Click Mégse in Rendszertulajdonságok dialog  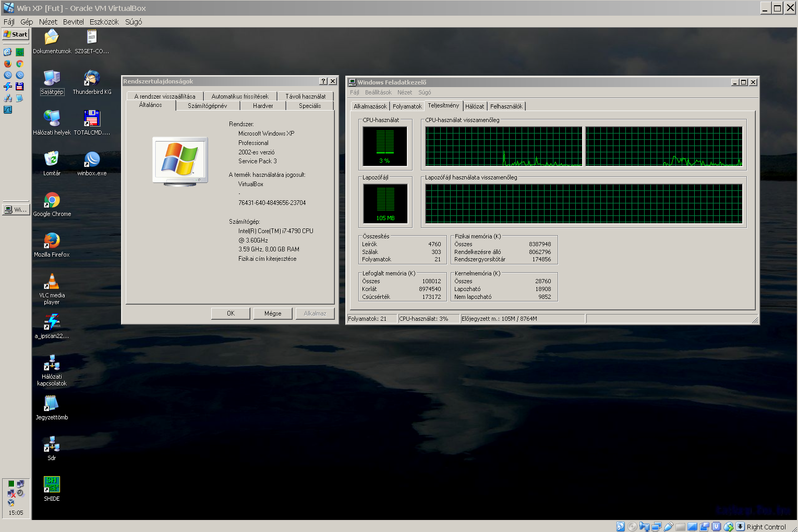273,313
